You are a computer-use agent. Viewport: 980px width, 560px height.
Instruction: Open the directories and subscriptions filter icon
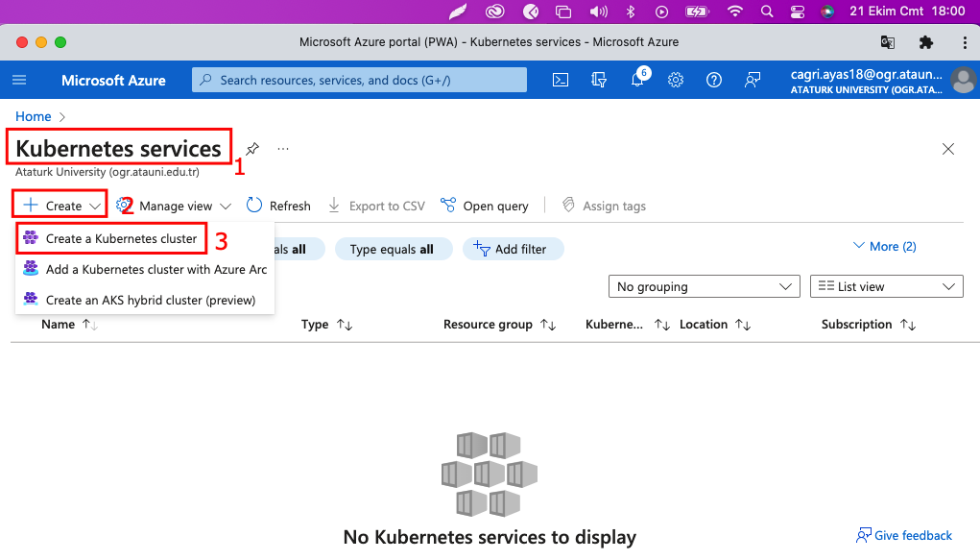(x=600, y=81)
